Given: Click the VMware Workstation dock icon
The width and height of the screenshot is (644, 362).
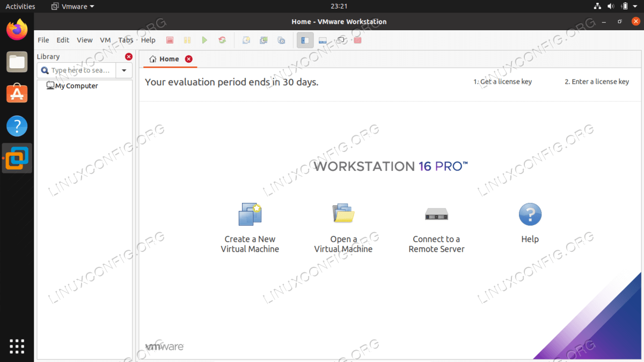Looking at the screenshot, I should (17, 158).
